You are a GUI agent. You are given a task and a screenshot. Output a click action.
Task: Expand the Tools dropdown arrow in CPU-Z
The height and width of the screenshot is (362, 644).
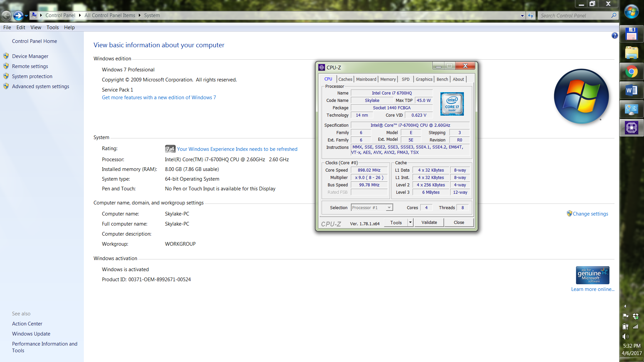coord(410,223)
